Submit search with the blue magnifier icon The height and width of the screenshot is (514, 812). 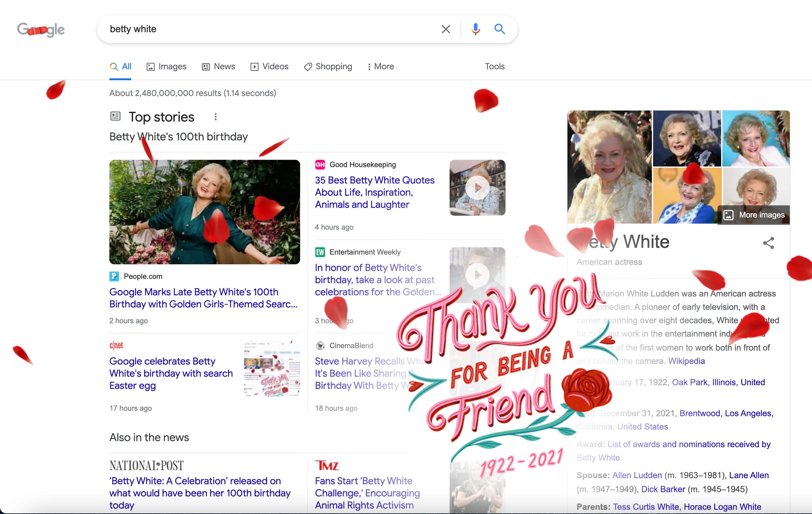click(499, 29)
